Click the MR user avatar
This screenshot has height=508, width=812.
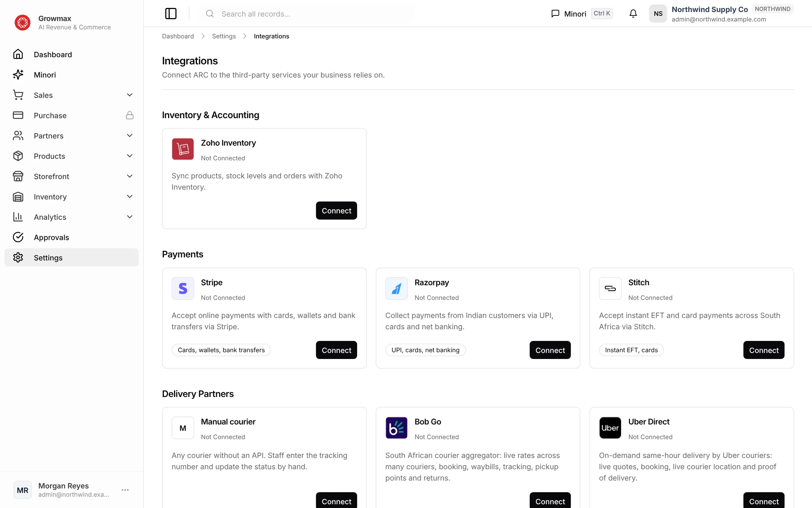[x=23, y=490]
